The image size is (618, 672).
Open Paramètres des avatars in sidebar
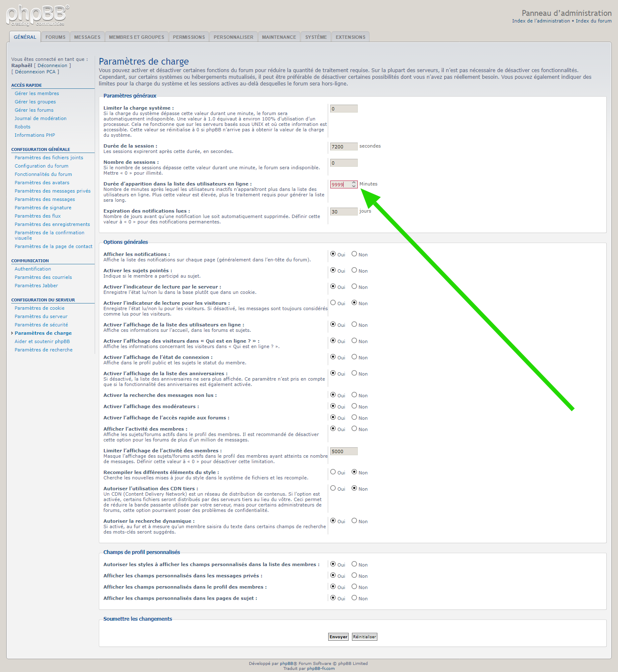42,183
